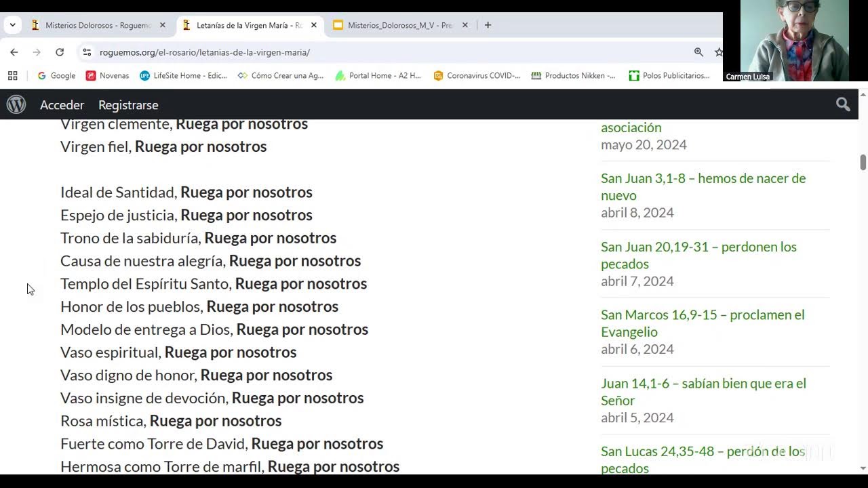This screenshot has height=488, width=868.
Task: Open the tab search dropdown arrow
Action: coord(12,25)
